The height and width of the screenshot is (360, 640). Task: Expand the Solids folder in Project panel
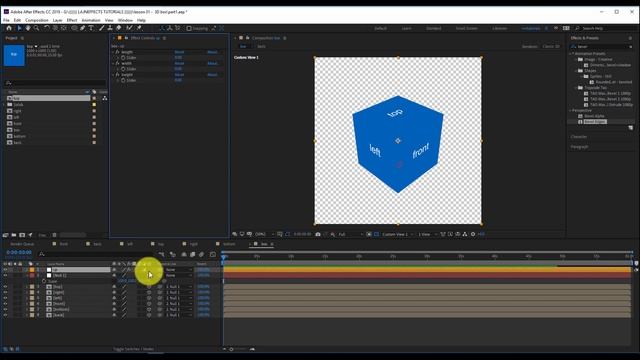click(4, 104)
